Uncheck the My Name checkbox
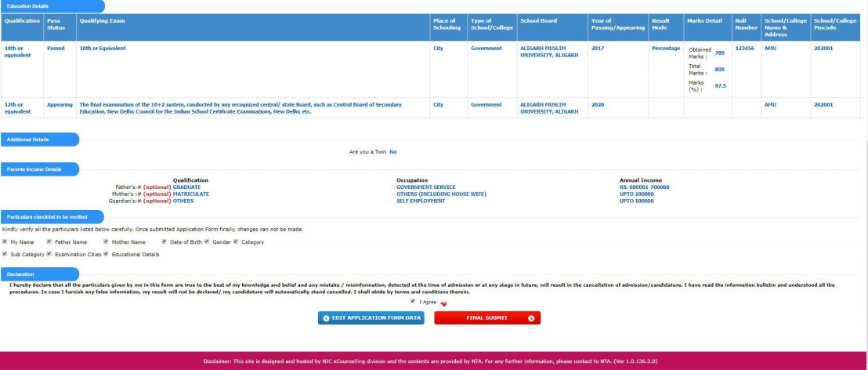 coord(5,242)
